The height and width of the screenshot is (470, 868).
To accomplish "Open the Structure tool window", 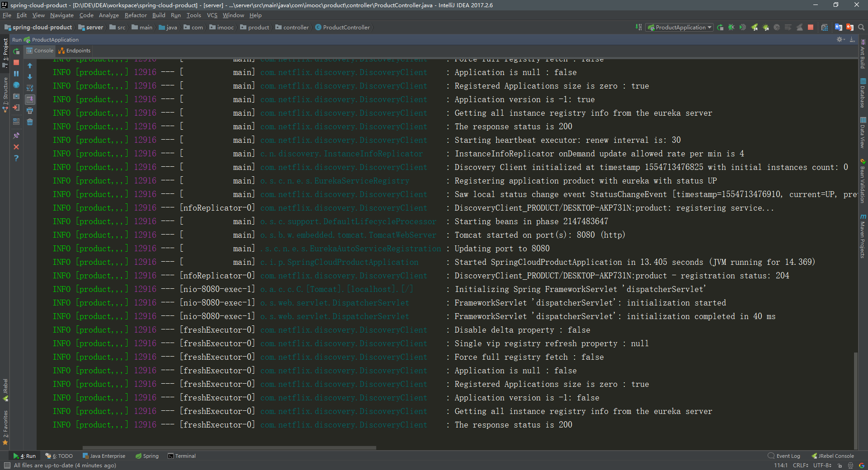I will [5, 94].
